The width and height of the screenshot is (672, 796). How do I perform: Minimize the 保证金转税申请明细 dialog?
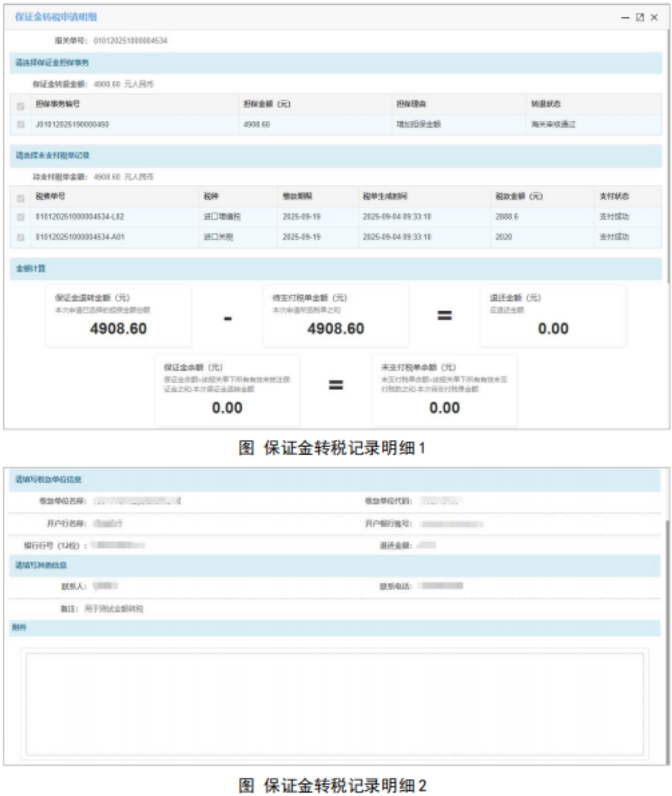pyautogui.click(x=625, y=17)
